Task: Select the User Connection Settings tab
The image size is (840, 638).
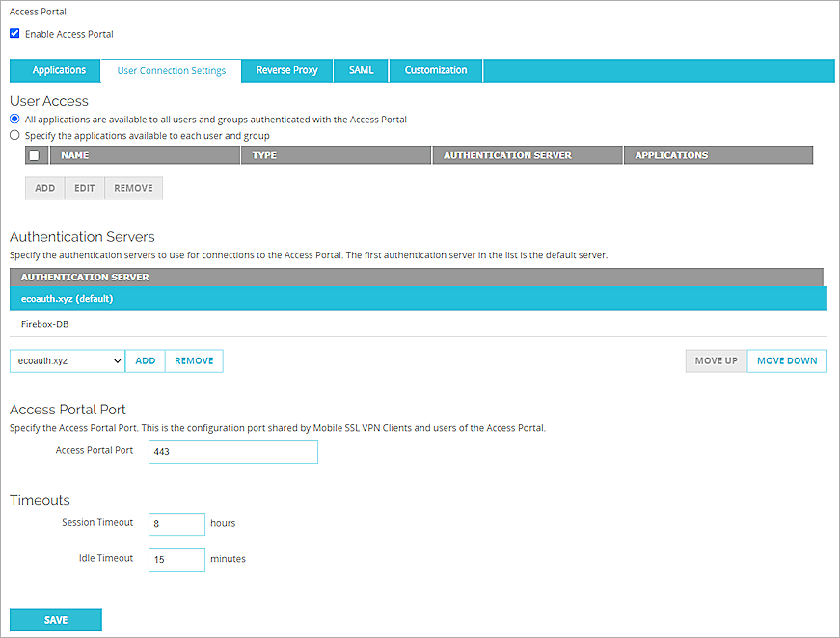Action: (x=170, y=69)
